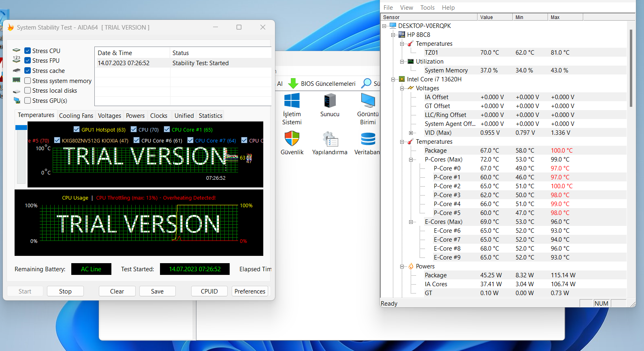Open the İşletim Sistemi Windows logo icon
This screenshot has width=644, height=351.
[292, 100]
